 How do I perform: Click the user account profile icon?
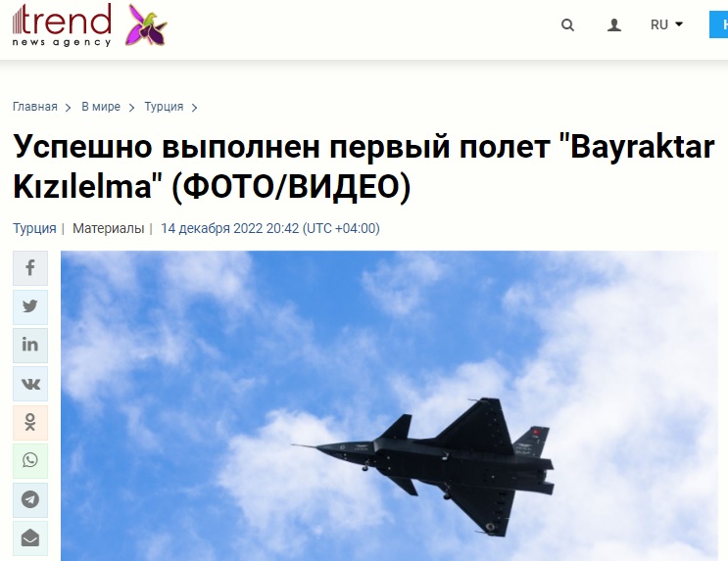click(614, 24)
